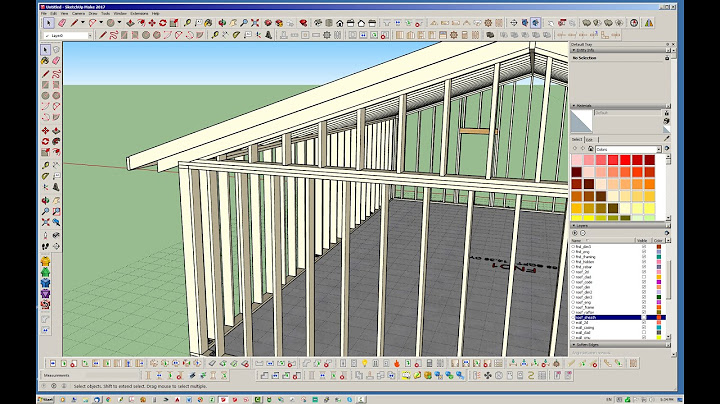The height and width of the screenshot is (404, 720).
Task: Open the Circle shape dropdown arrow
Action: tap(119, 22)
